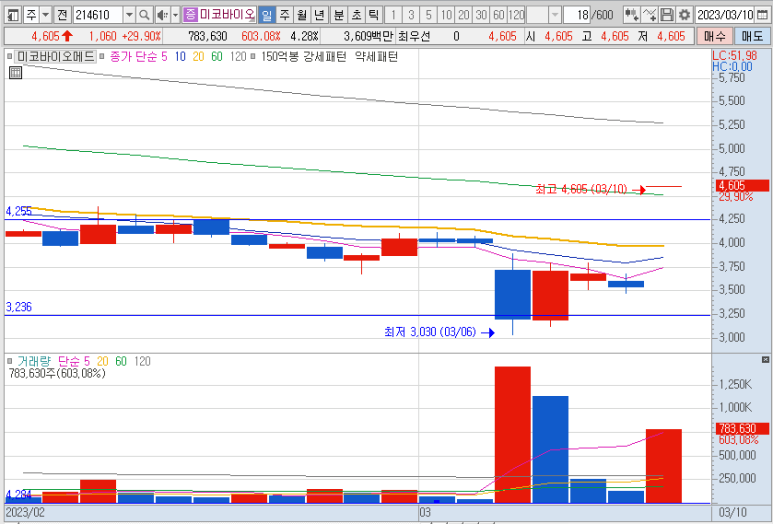The image size is (773, 524).
Task: Switch to the 분 minute chart
Action: tap(338, 15)
